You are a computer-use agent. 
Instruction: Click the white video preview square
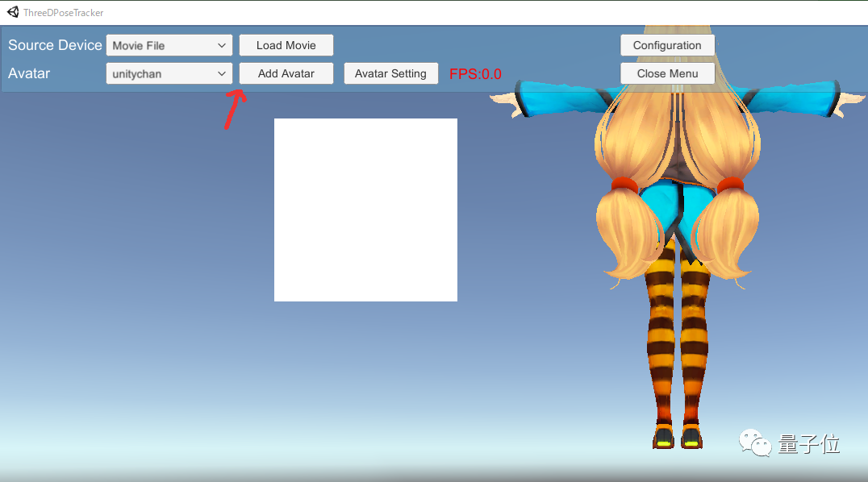(x=366, y=210)
